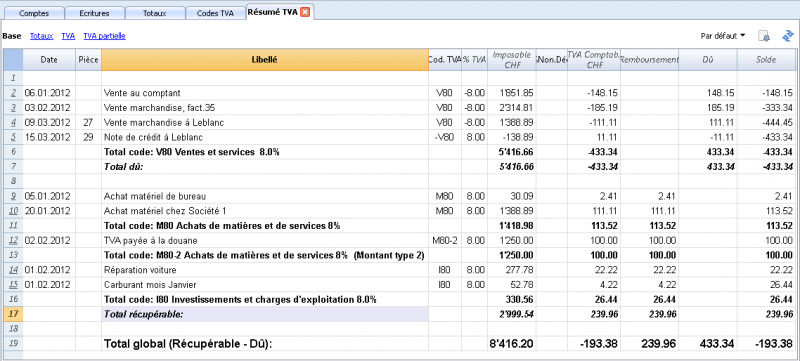Click the imposable amount 277.78
The width and height of the screenshot is (800, 361).
pyautogui.click(x=512, y=270)
